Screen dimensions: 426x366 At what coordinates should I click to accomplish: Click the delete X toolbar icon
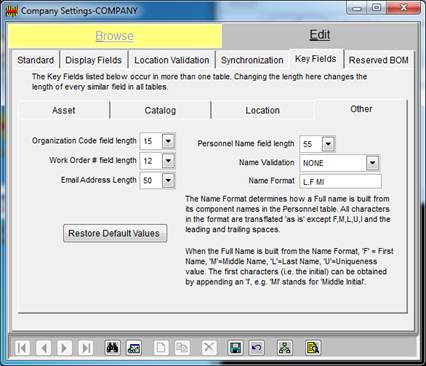[x=209, y=348]
